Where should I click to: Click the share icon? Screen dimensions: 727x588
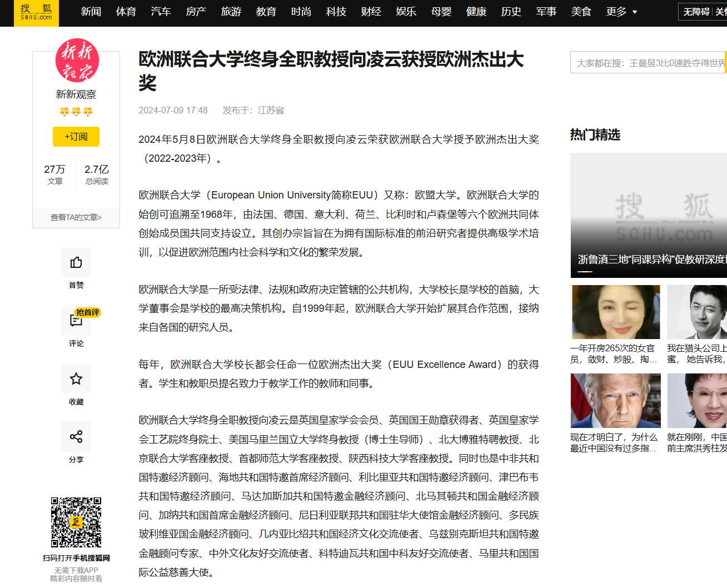(76, 437)
